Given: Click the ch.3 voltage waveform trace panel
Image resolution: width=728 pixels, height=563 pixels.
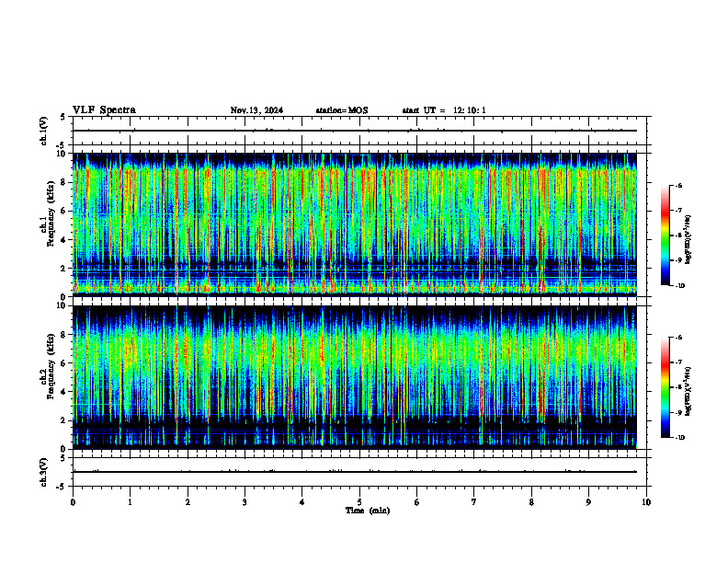Looking at the screenshot, I should [x=359, y=472].
